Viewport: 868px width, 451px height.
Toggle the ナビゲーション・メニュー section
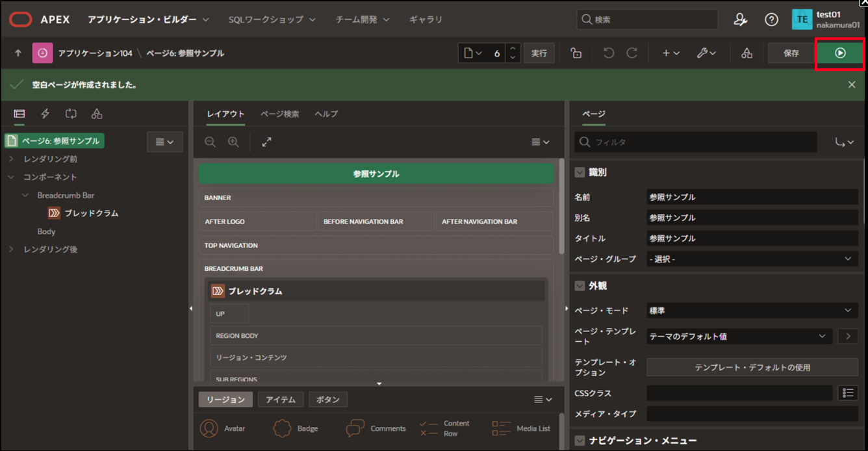580,441
